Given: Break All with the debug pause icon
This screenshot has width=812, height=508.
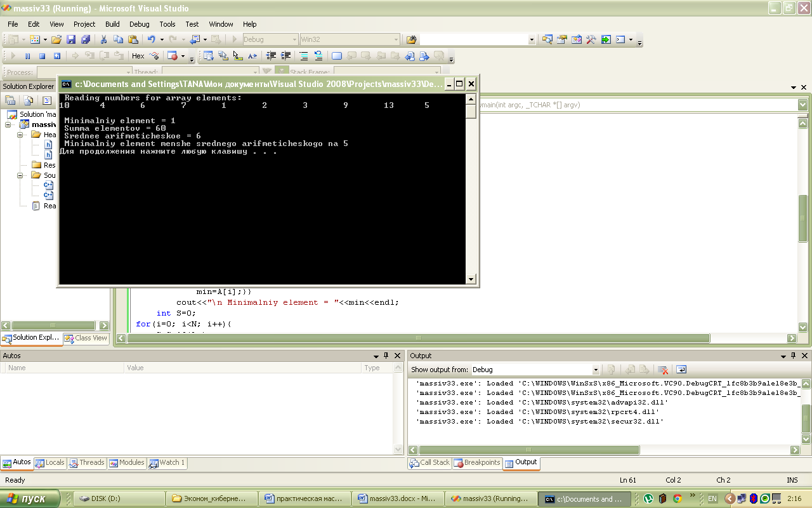Looking at the screenshot, I should pyautogui.click(x=27, y=56).
